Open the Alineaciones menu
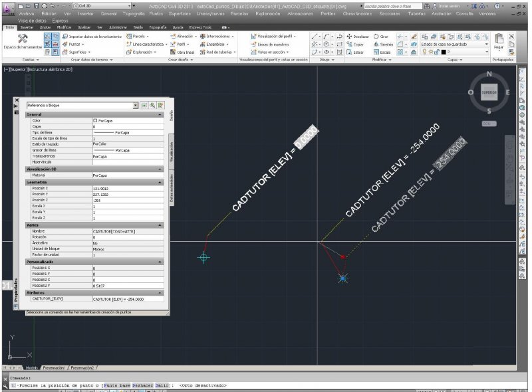Image resolution: width=532 pixels, height=392 pixels. tap(301, 14)
